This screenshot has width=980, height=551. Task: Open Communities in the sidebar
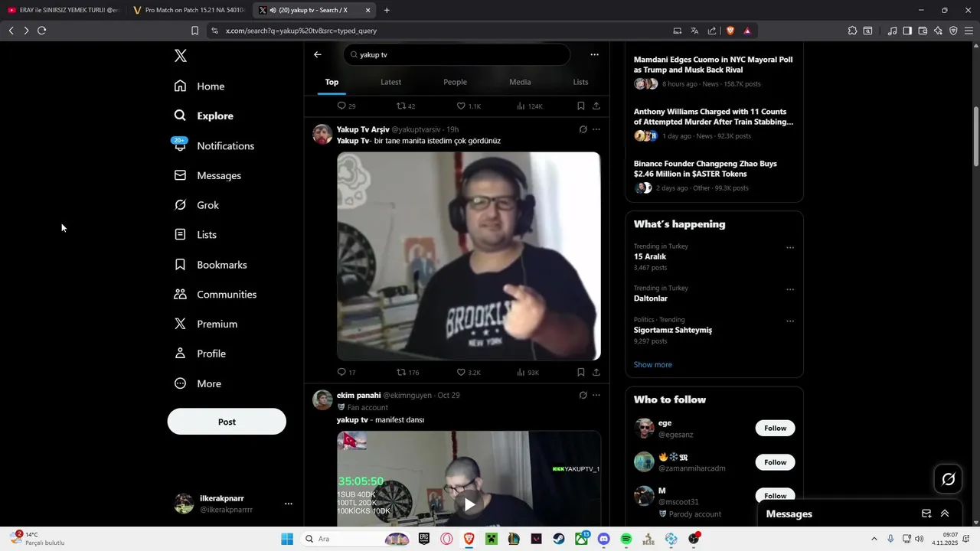pos(215,295)
